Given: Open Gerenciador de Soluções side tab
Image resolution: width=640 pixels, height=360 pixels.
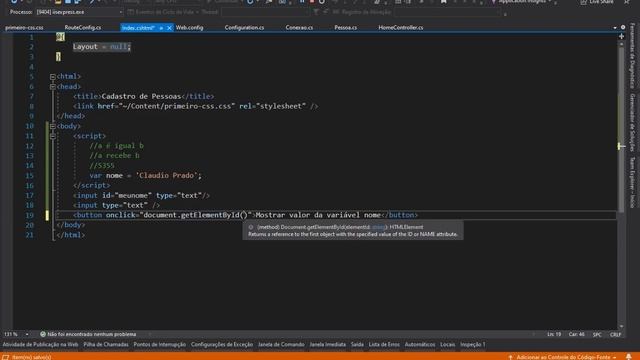Looking at the screenshot, I should 632,122.
